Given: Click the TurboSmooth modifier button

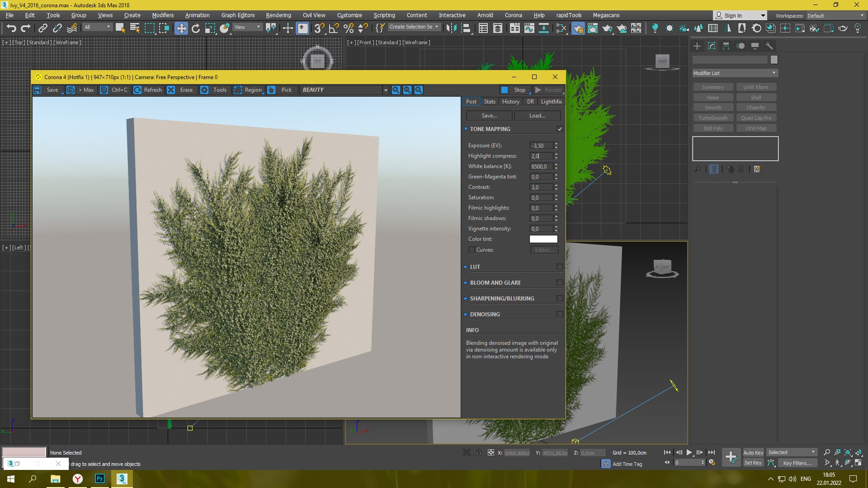Looking at the screenshot, I should point(713,118).
